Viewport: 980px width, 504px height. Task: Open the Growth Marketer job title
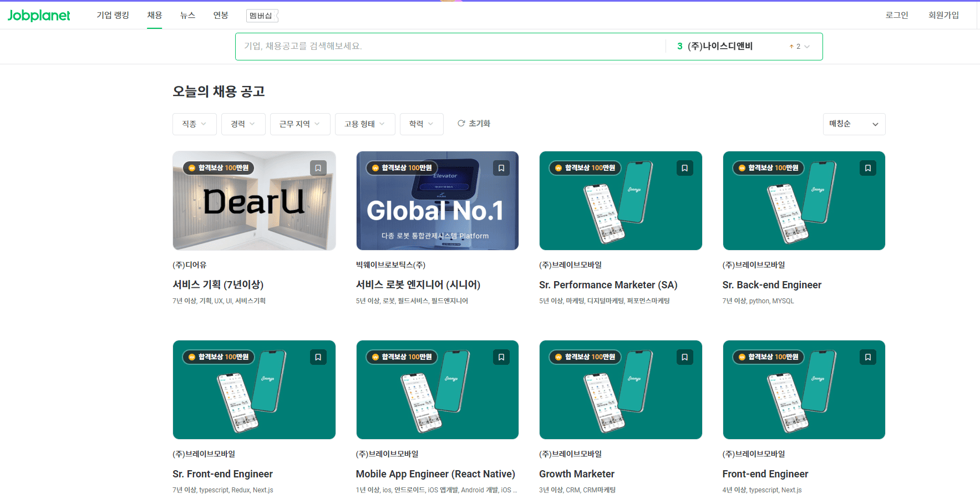coord(577,474)
